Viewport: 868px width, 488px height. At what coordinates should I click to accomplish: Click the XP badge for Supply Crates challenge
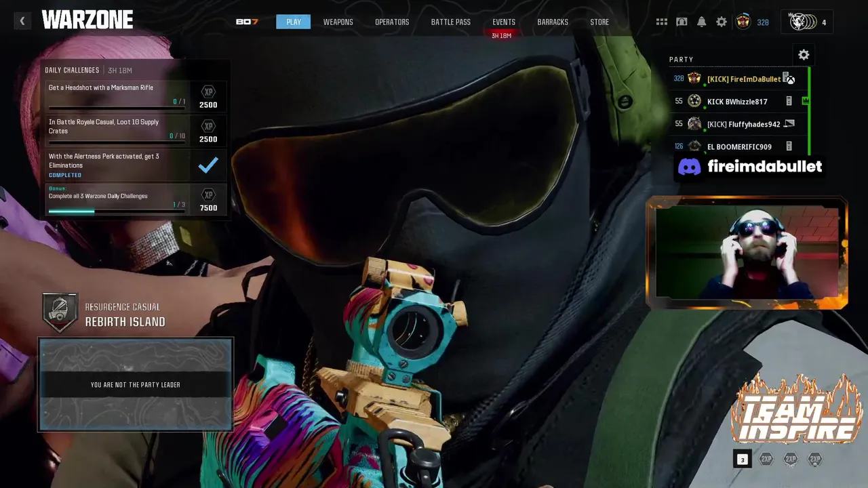208,126
